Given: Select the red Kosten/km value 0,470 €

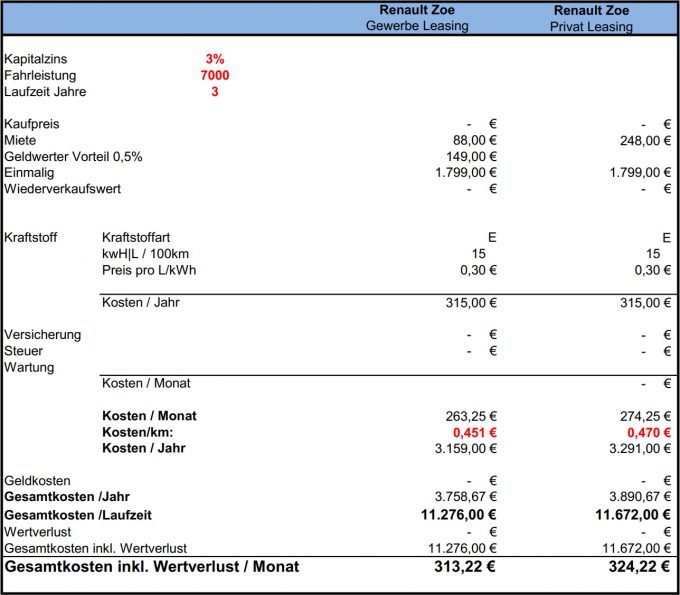Looking at the screenshot, I should (649, 432).
